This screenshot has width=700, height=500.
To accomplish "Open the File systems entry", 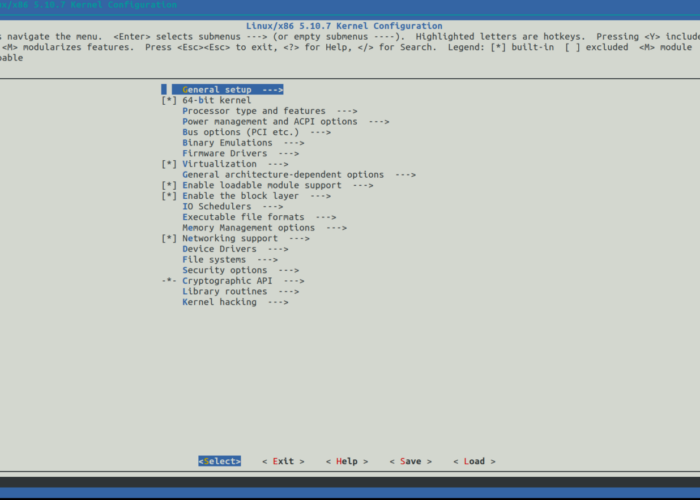I will pyautogui.click(x=214, y=260).
